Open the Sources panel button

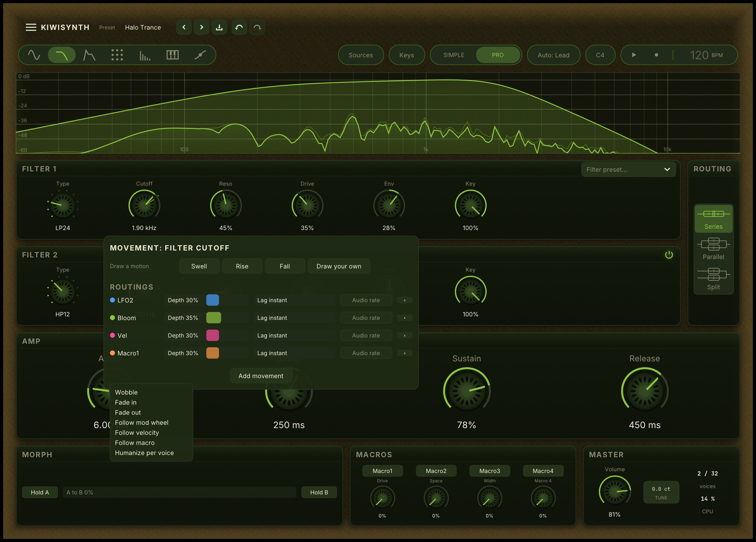point(361,55)
